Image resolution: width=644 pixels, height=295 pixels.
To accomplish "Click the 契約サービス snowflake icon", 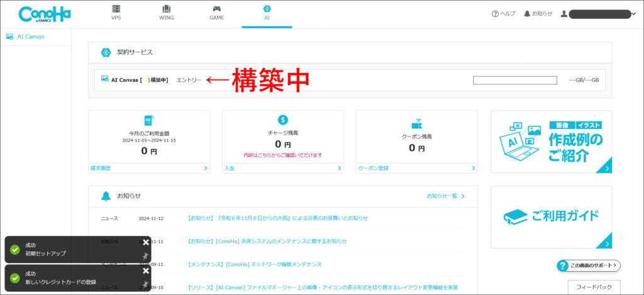I will [106, 53].
